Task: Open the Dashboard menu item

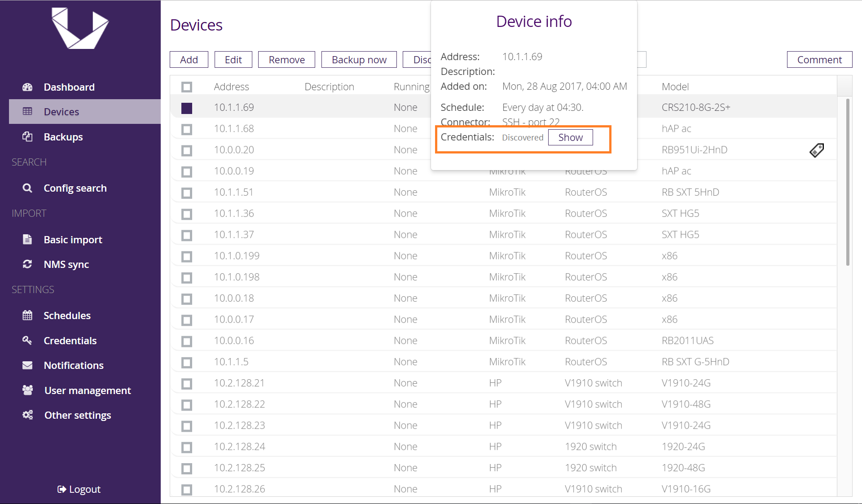Action: coord(85,87)
